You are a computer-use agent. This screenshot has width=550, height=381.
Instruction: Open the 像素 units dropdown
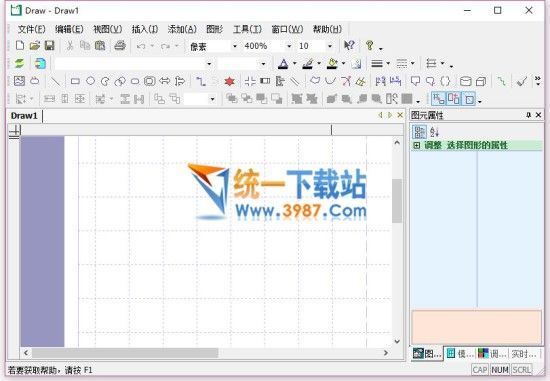coord(235,46)
